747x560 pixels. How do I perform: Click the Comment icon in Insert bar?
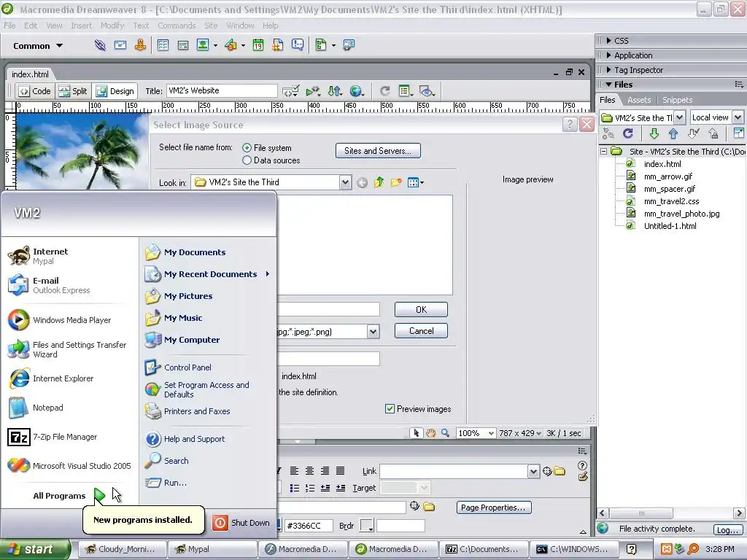(298, 45)
